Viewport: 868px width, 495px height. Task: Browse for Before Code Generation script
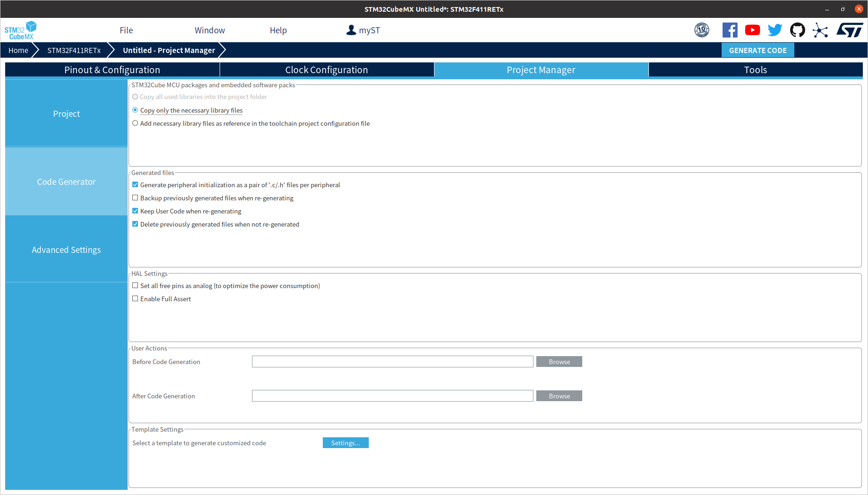pos(559,362)
